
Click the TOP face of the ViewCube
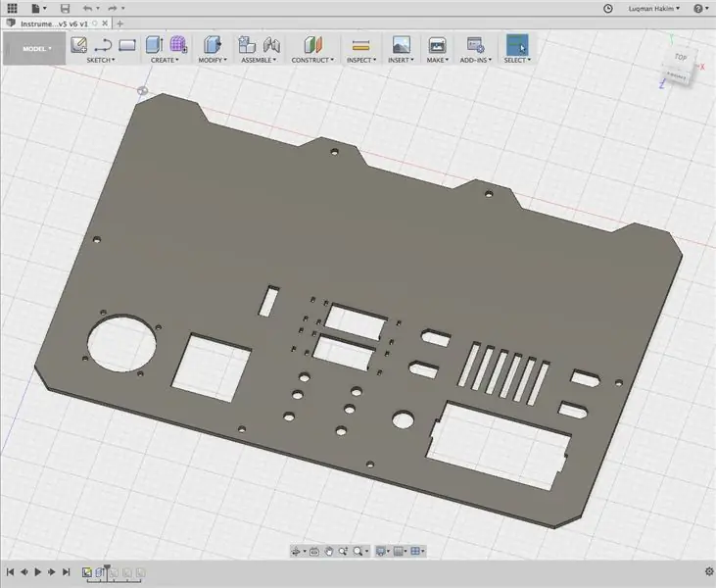tap(681, 57)
